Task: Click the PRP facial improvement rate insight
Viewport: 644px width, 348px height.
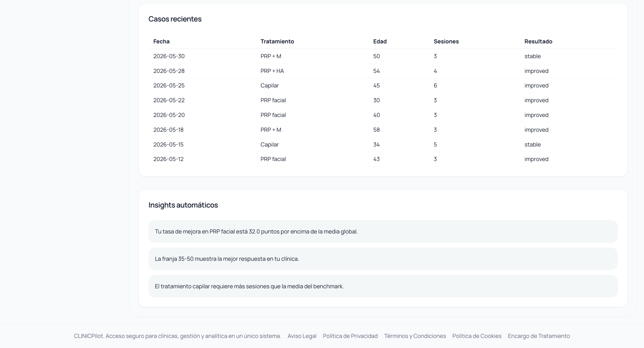Action: click(383, 231)
